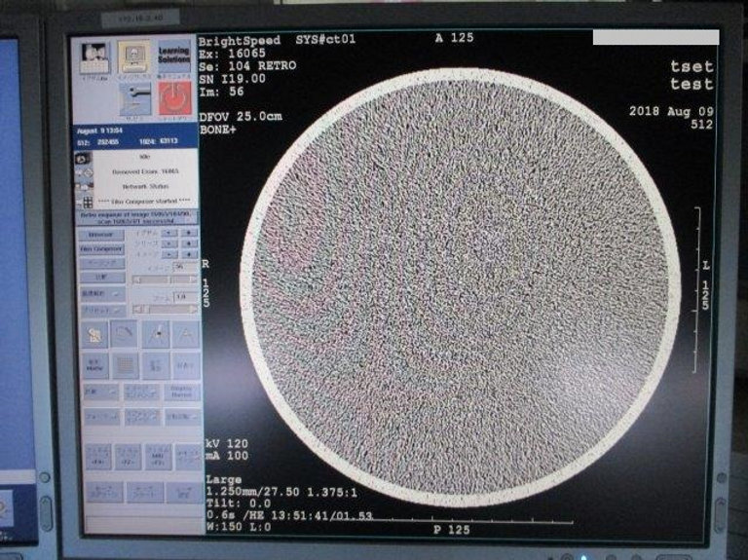This screenshot has width=748, height=560.
Task: Click the Display Normal button
Action: [x=182, y=392]
